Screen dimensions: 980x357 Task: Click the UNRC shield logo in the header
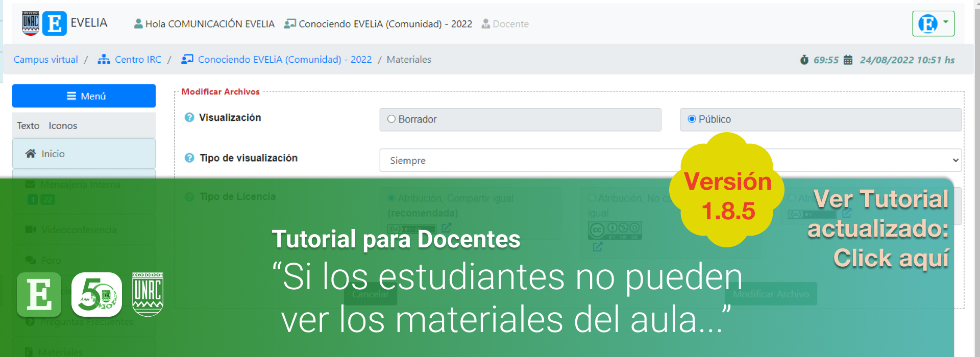31,23
